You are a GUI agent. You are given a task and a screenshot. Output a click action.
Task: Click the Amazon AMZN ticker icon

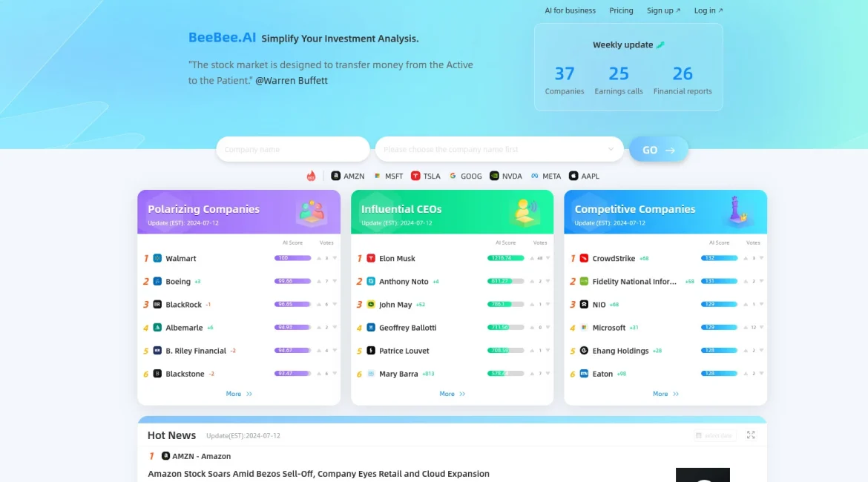coord(335,176)
